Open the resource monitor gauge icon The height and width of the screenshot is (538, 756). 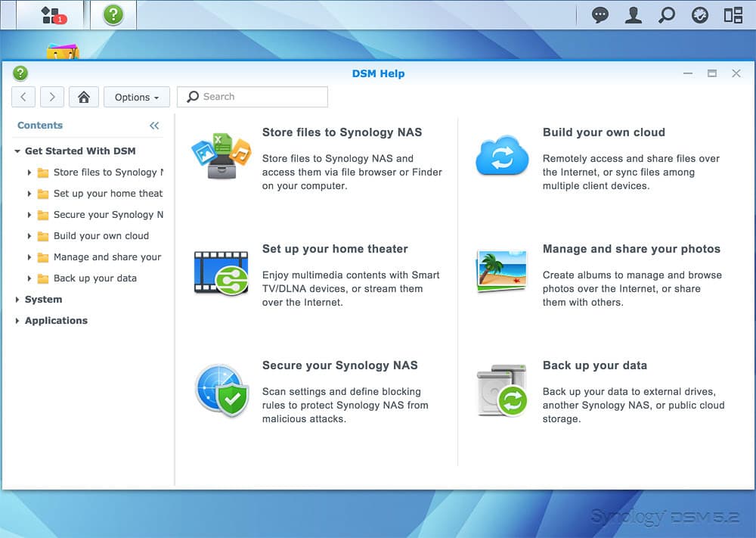click(x=699, y=15)
